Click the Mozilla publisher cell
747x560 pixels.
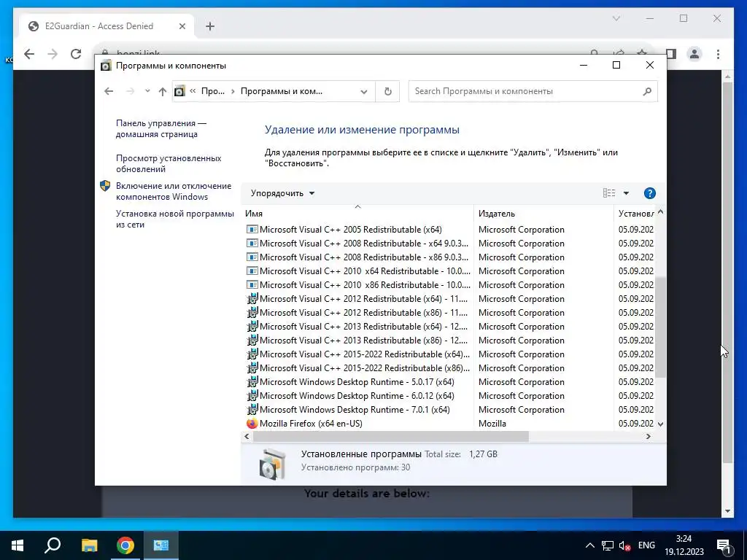pyautogui.click(x=492, y=424)
